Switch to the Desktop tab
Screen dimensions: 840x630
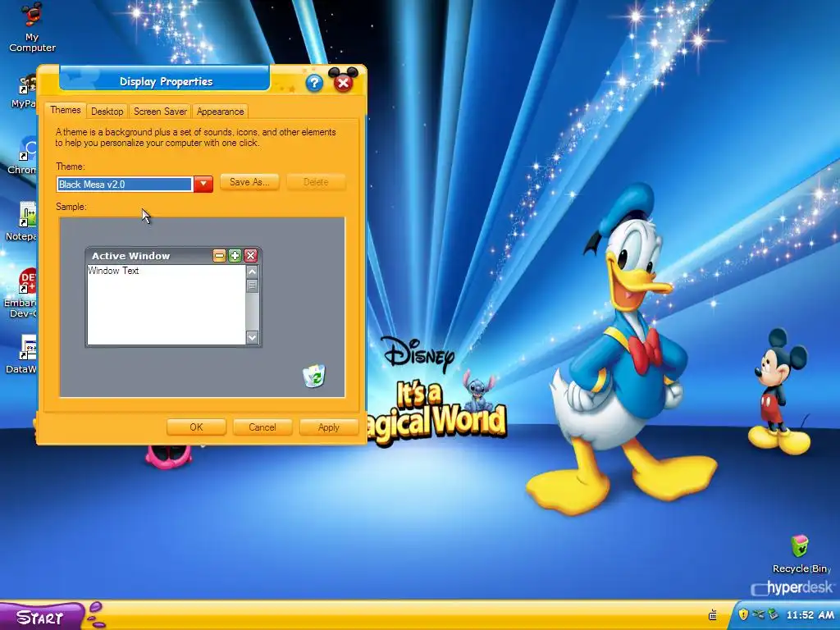coord(107,112)
